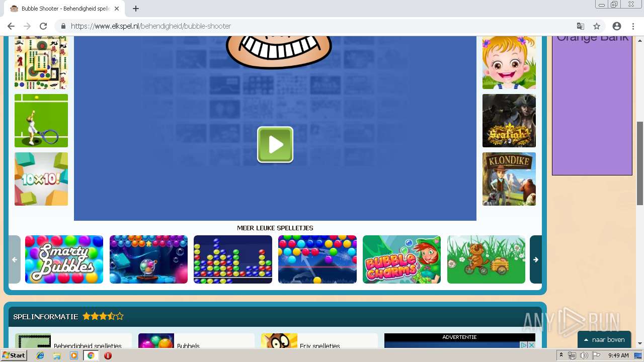
Task: Open the Seafight game thumbnail
Action: click(x=509, y=121)
